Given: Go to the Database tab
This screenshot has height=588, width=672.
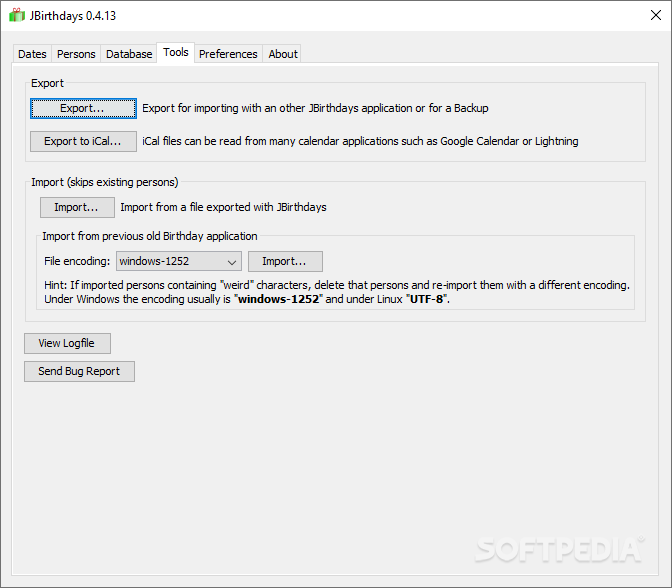Looking at the screenshot, I should (x=129, y=54).
